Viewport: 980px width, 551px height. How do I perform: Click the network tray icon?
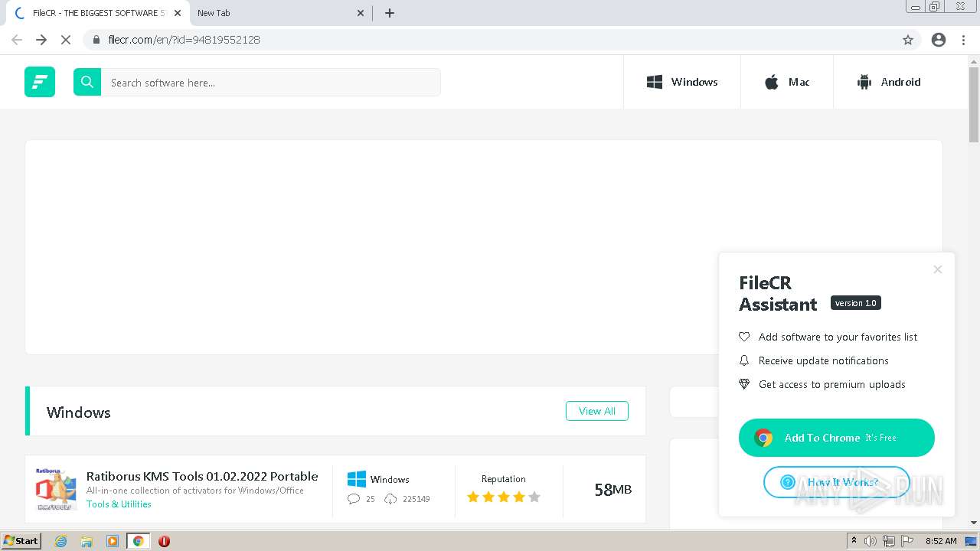889,541
